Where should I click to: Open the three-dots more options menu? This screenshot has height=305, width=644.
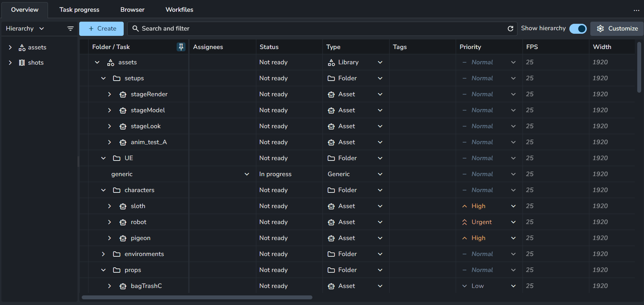[636, 10]
